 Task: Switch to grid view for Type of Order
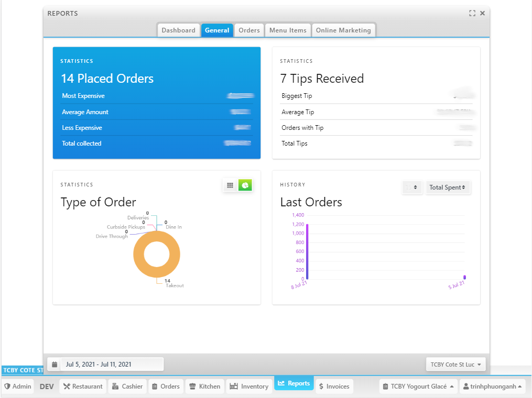tap(230, 185)
